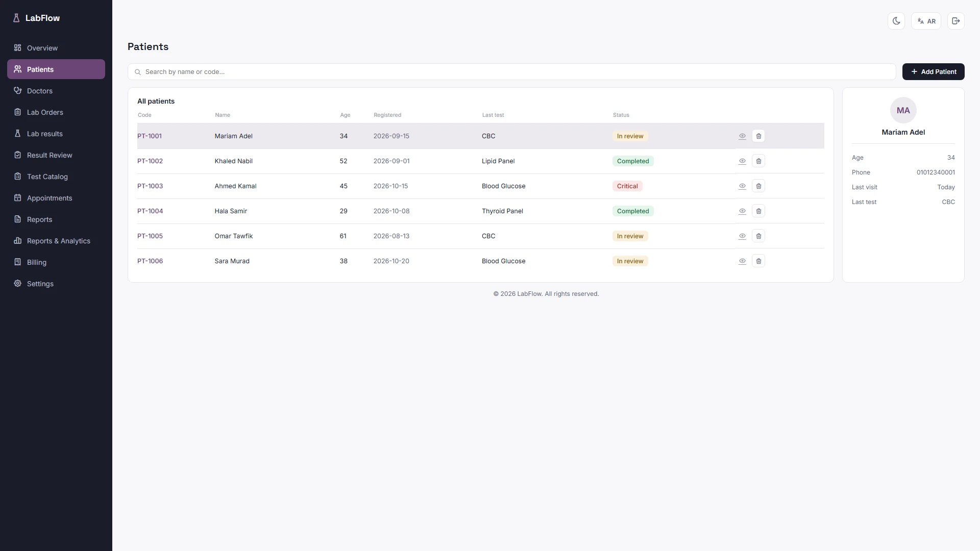
Task: Click Add Patient button
Action: coord(933,72)
